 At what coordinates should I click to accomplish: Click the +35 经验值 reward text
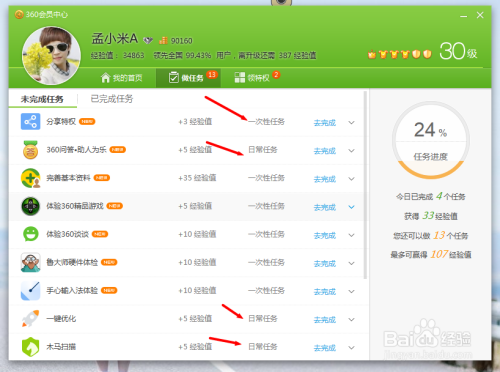[197, 178]
